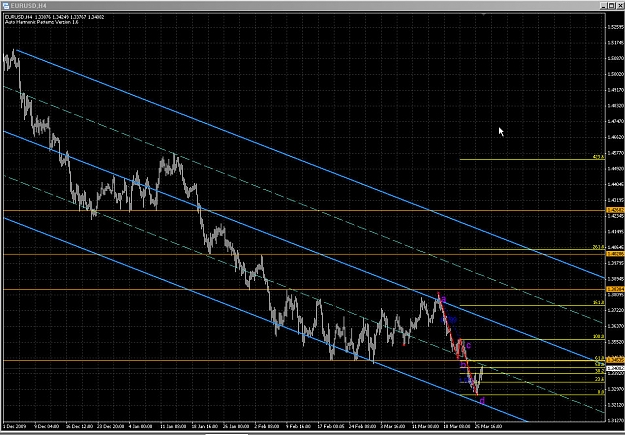Select the 100.0 Fibonacci level label
The height and width of the screenshot is (435, 625).
click(x=599, y=337)
